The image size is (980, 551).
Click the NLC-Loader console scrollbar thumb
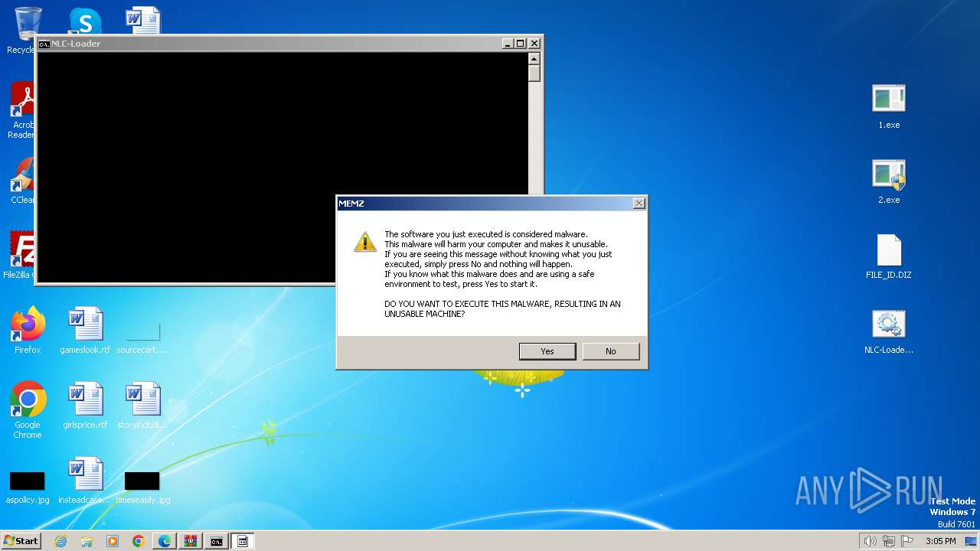click(534, 73)
